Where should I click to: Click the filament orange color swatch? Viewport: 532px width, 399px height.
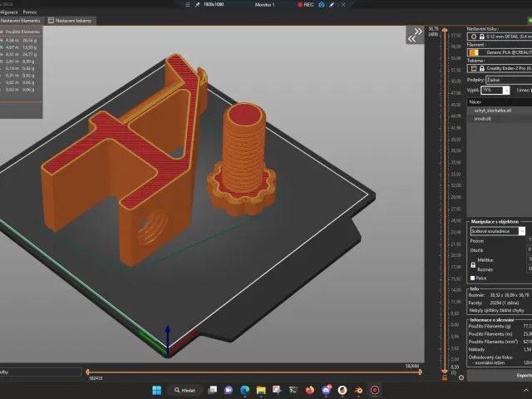pyautogui.click(x=474, y=52)
